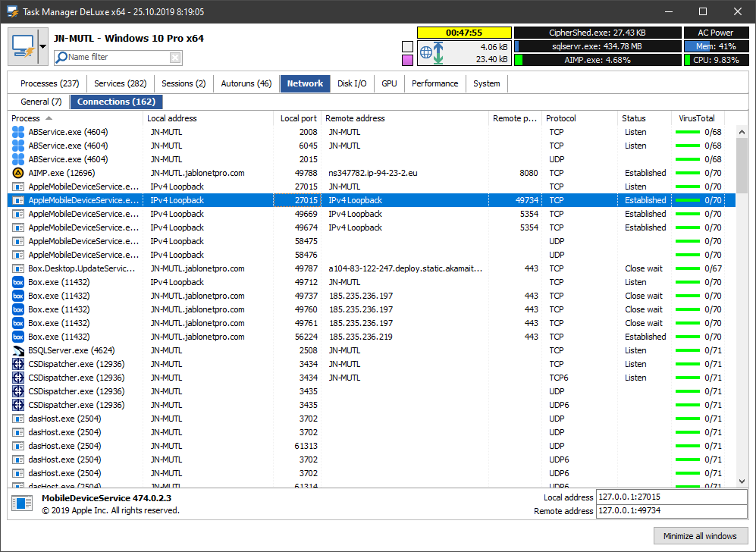Click the Box.exe icon on port 49712 row
The height and width of the screenshot is (552, 756).
[18, 282]
